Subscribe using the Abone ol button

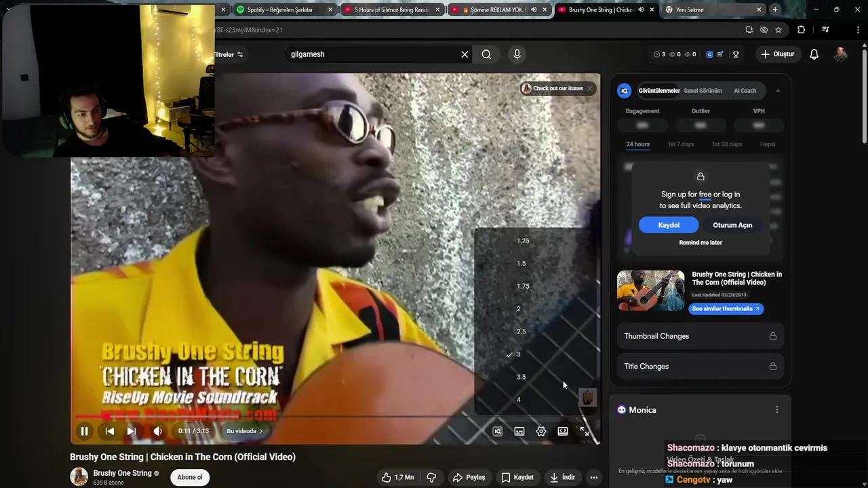(190, 477)
